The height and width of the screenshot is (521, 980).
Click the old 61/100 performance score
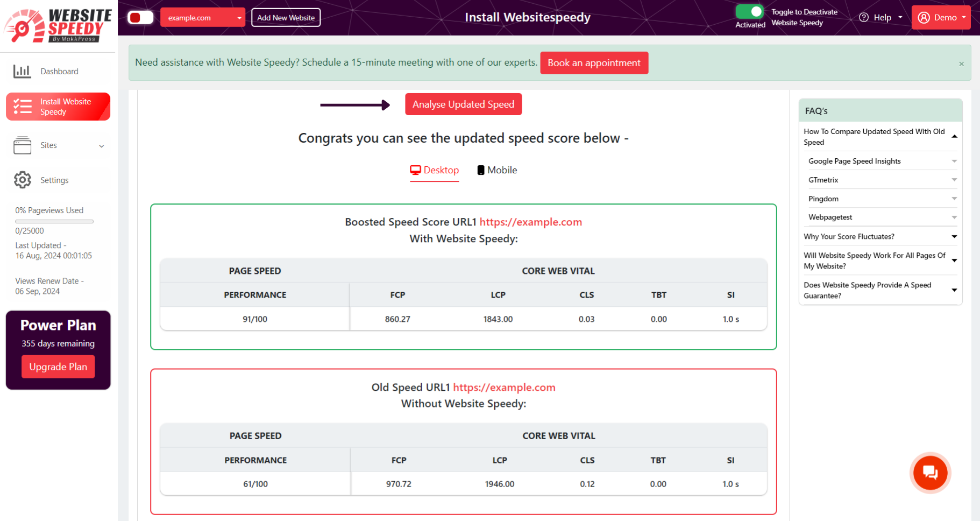coord(255,484)
